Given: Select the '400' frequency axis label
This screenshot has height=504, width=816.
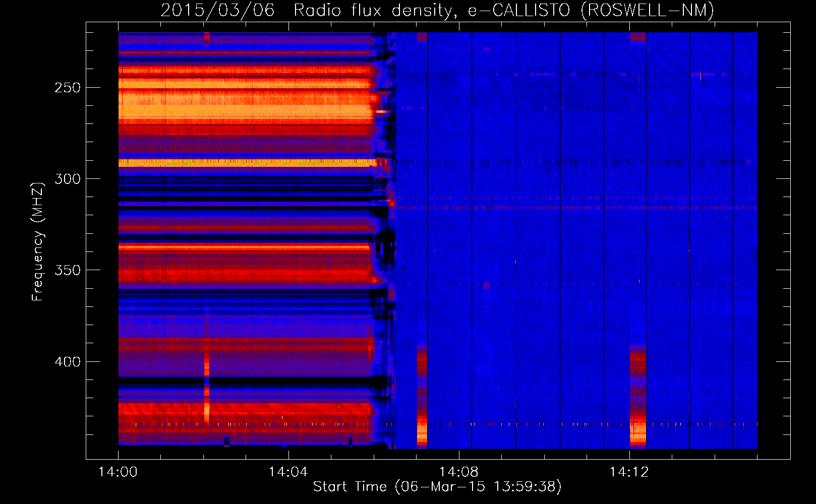Looking at the screenshot, I should coord(68,362).
